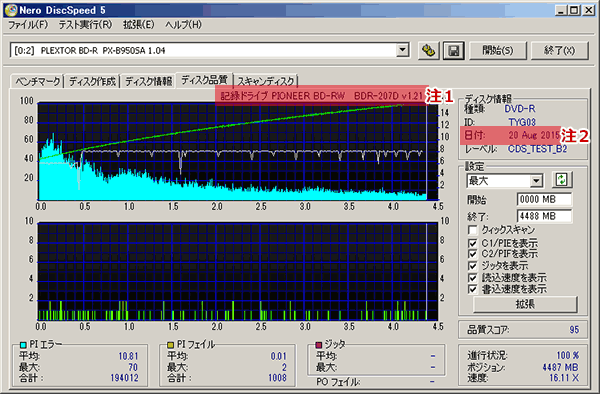Click the Nero DiscSpeed title bar icon
The width and height of the screenshot is (600, 394).
point(11,10)
